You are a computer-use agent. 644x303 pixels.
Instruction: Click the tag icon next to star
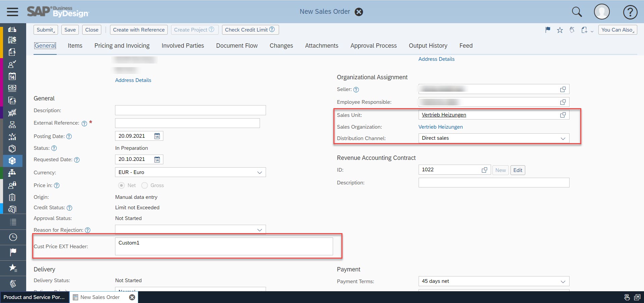(x=572, y=30)
